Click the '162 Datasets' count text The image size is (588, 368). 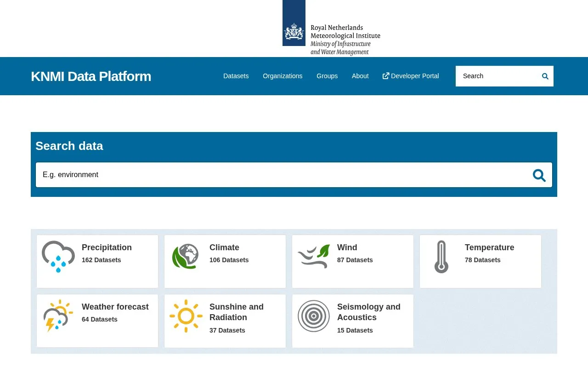point(102,260)
